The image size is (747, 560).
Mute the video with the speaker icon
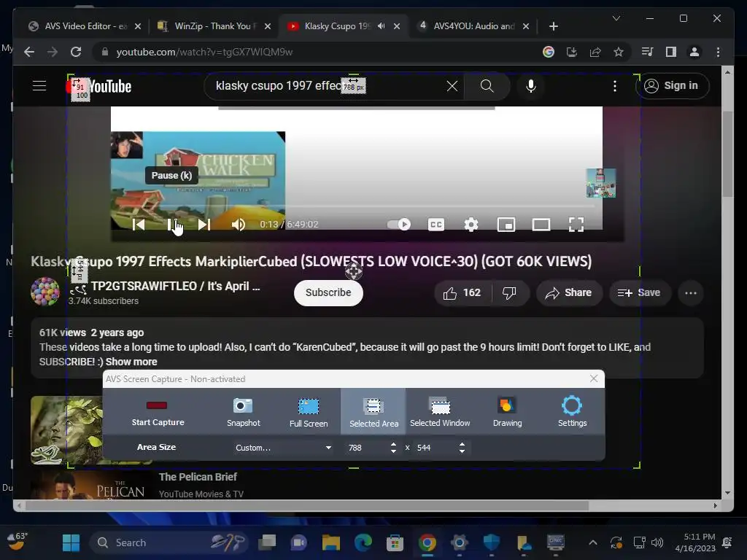pyautogui.click(x=239, y=225)
